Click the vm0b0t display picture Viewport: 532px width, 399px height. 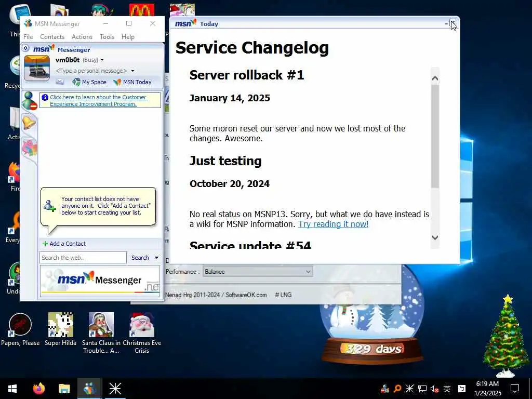point(37,68)
